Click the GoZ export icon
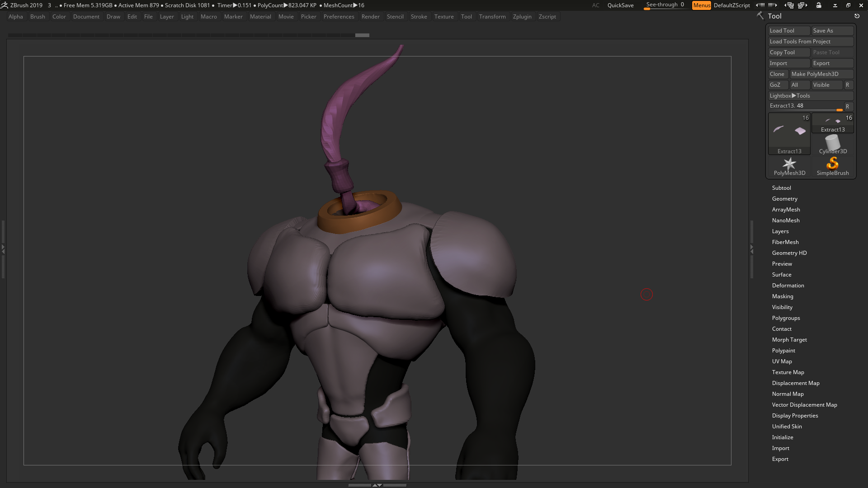The image size is (868, 488). [776, 84]
